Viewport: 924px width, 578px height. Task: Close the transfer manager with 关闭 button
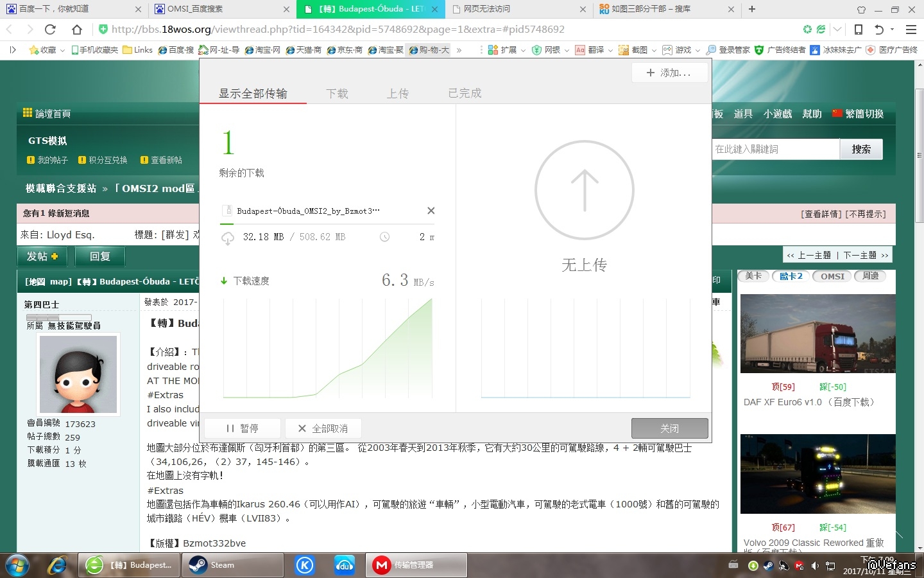[x=669, y=428]
